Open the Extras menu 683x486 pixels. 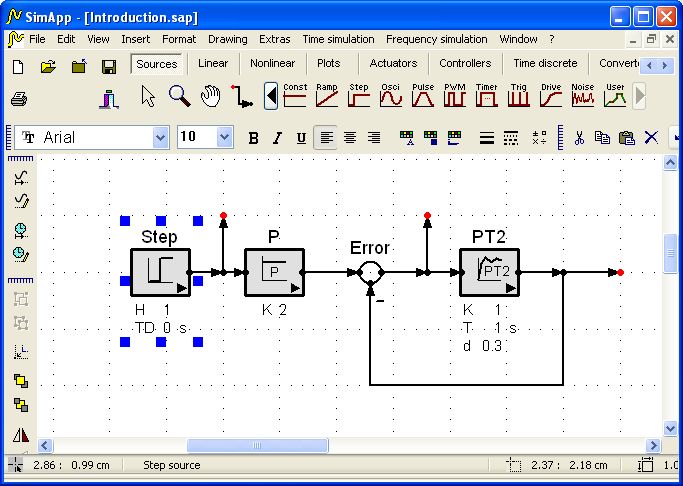point(274,39)
